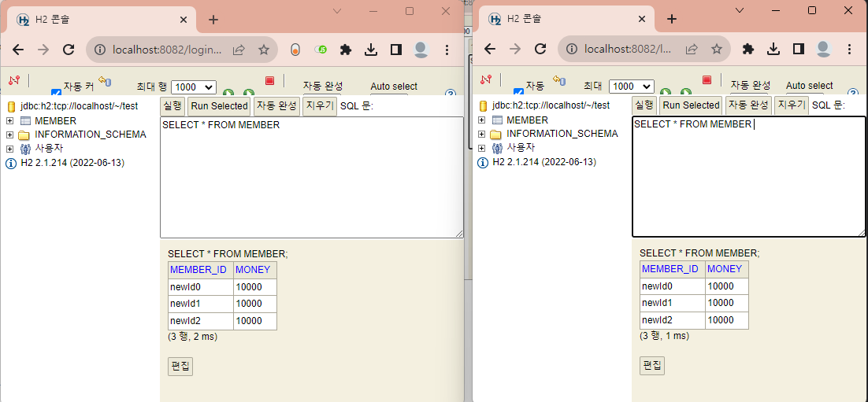868x402 pixels.
Task: Open max rows 1000 dropdown in left window
Action: (x=193, y=87)
